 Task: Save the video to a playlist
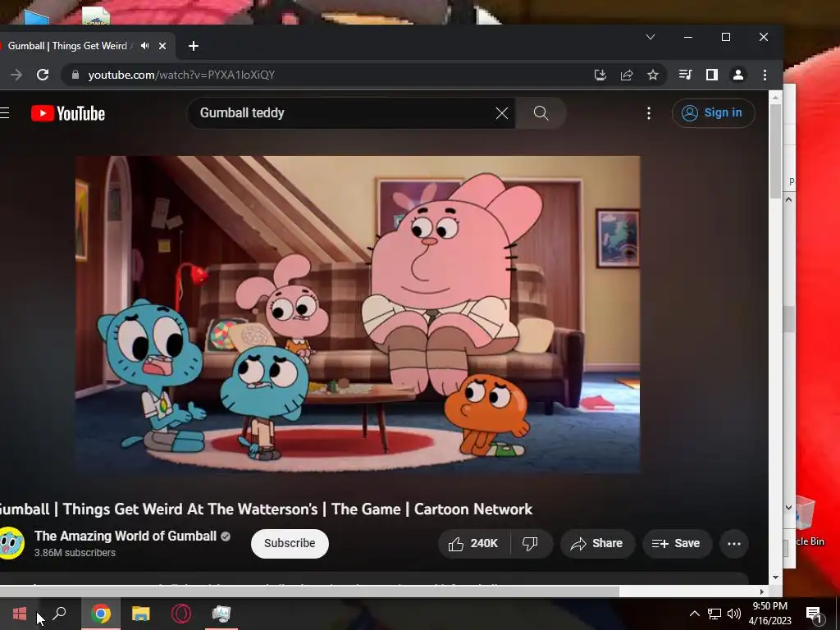[x=677, y=544]
